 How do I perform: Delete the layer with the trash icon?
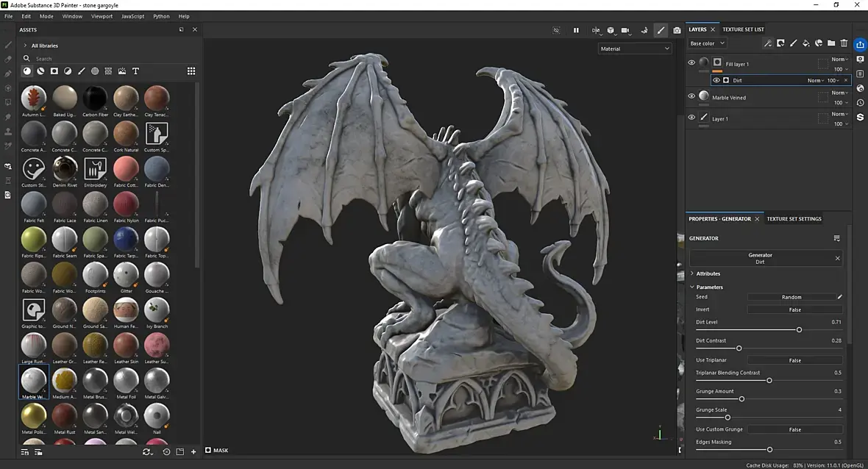pyautogui.click(x=844, y=43)
